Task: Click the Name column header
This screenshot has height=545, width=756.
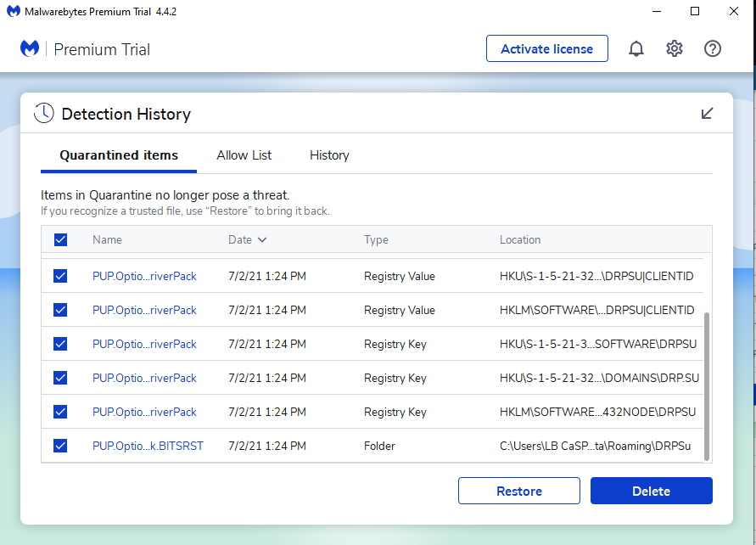Action: click(x=107, y=239)
